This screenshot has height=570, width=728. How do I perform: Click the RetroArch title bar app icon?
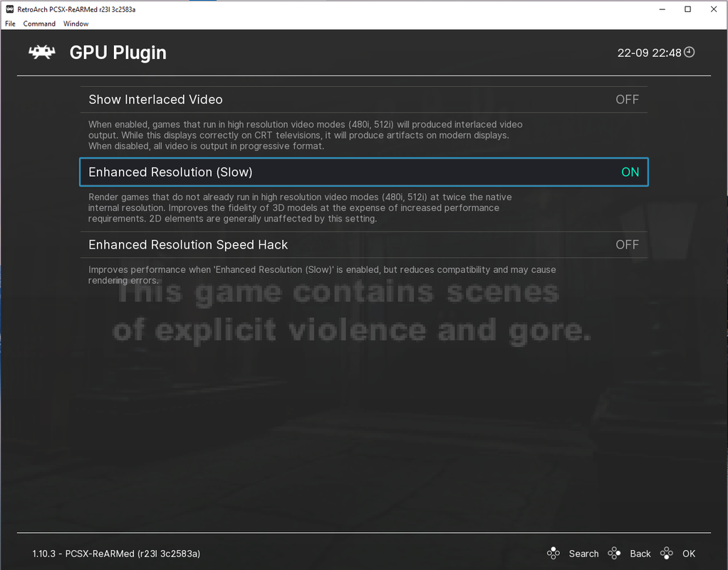(9, 9)
